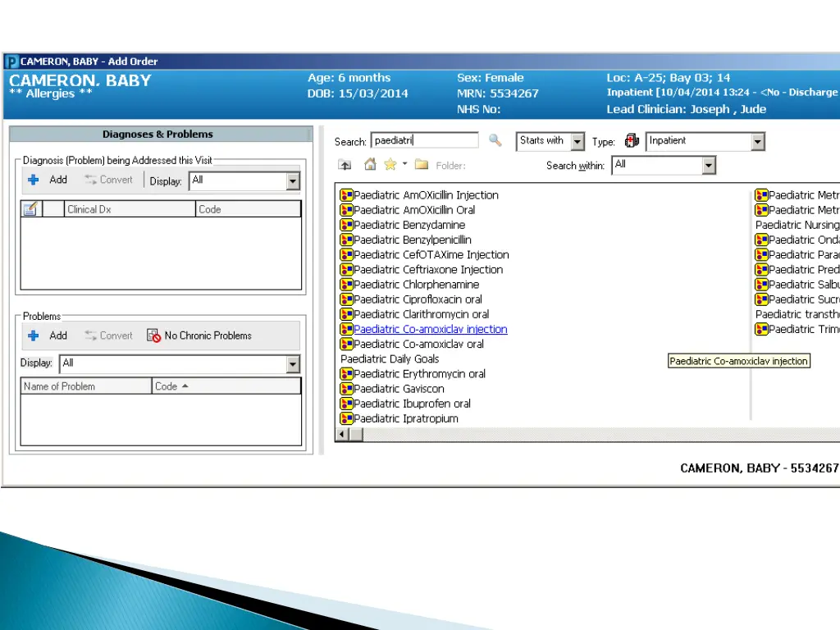Screen dimensions: 840x630
Task: Click icon beside Paediatric Co-amoxiclav injection
Action: 347,329
